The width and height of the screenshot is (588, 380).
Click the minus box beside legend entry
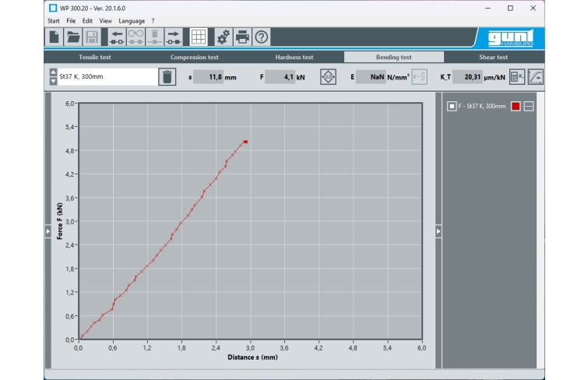click(529, 106)
